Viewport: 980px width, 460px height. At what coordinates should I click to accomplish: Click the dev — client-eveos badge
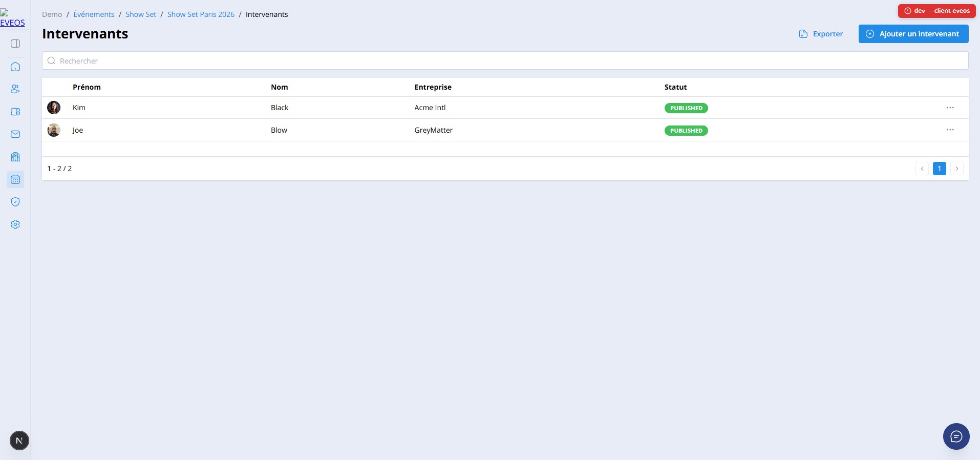coord(937,11)
